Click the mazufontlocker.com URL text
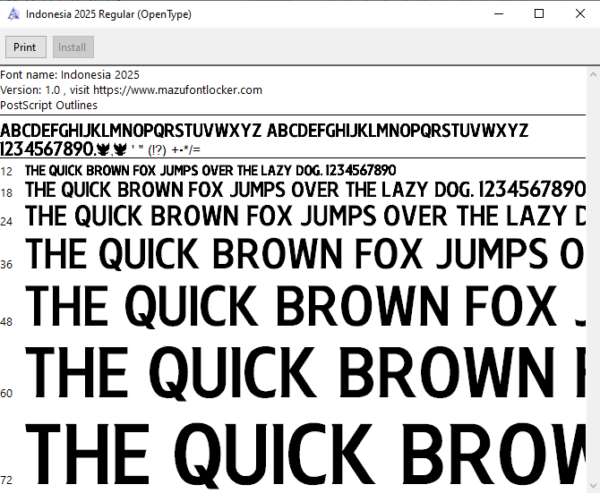Screen dimensions: 600x493 coord(178,90)
